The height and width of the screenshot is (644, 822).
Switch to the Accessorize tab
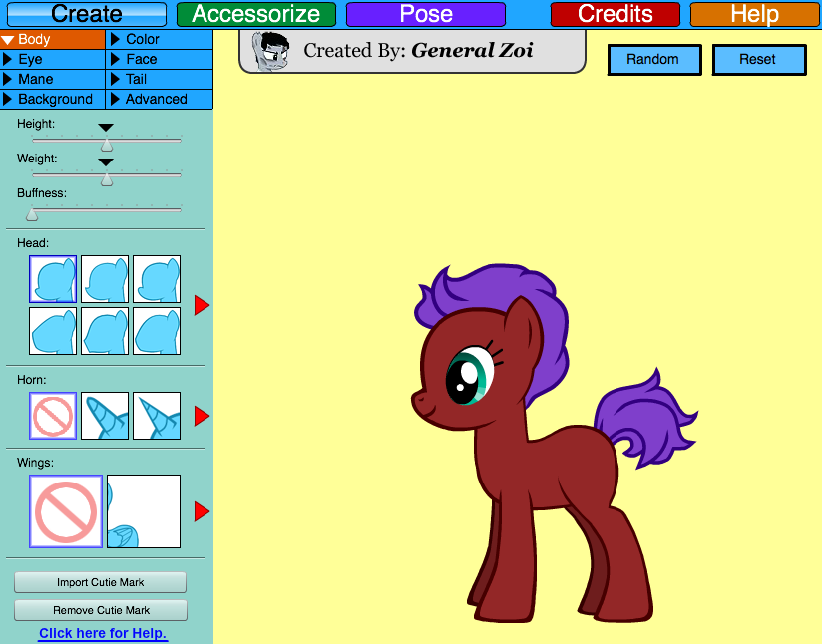(256, 14)
